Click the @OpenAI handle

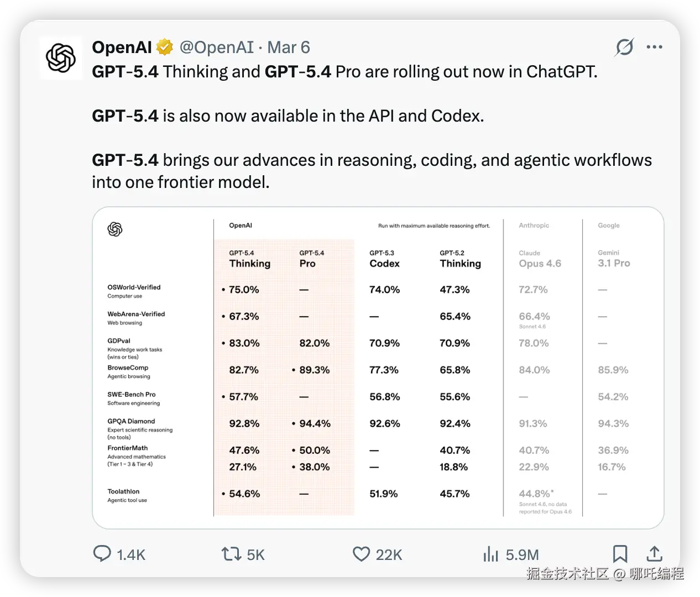coord(216,48)
